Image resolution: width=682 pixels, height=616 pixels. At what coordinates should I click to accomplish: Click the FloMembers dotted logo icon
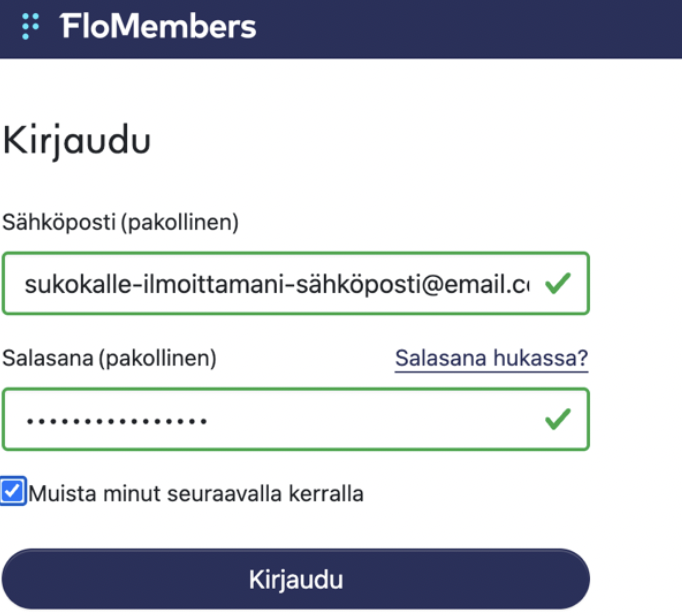point(30,26)
